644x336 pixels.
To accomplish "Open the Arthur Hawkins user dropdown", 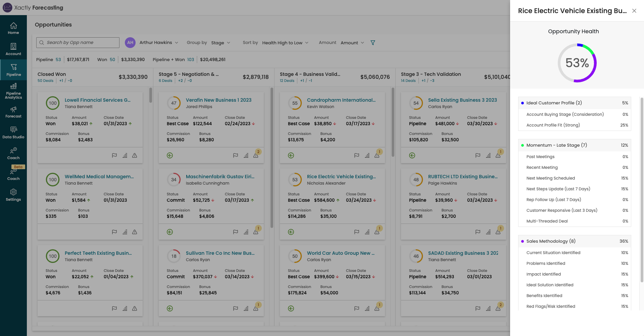I will [158, 43].
